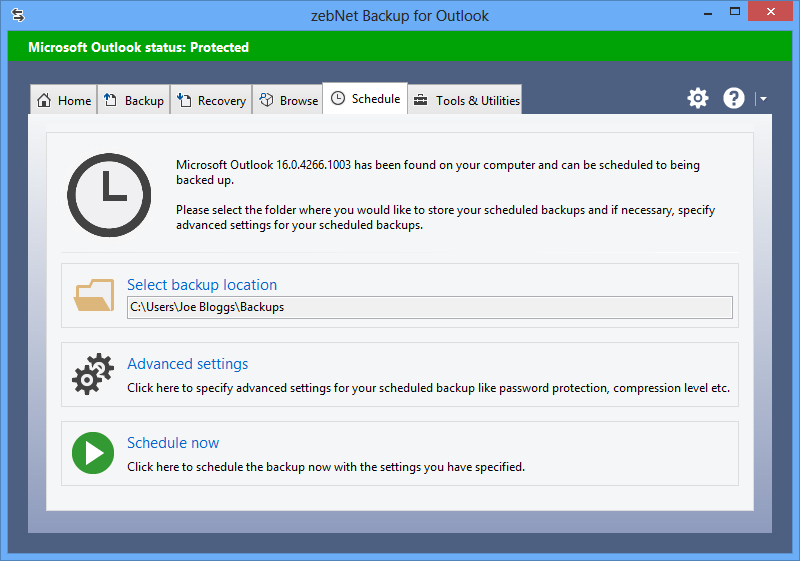Expand the dropdown arrow beside help
Image resolution: width=800 pixels, height=561 pixels.
[763, 99]
